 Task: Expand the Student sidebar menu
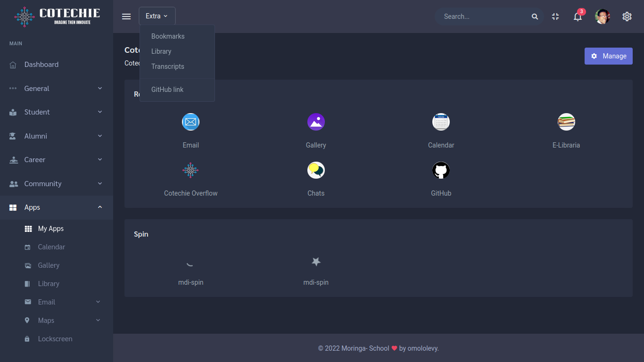tap(57, 112)
